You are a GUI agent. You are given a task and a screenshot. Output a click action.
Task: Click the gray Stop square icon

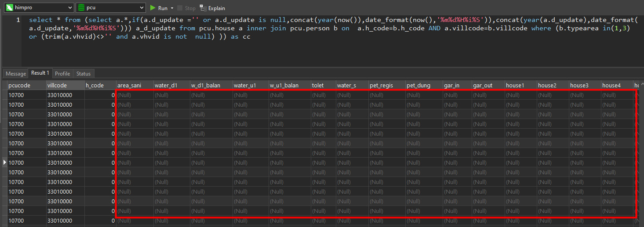pos(180,8)
